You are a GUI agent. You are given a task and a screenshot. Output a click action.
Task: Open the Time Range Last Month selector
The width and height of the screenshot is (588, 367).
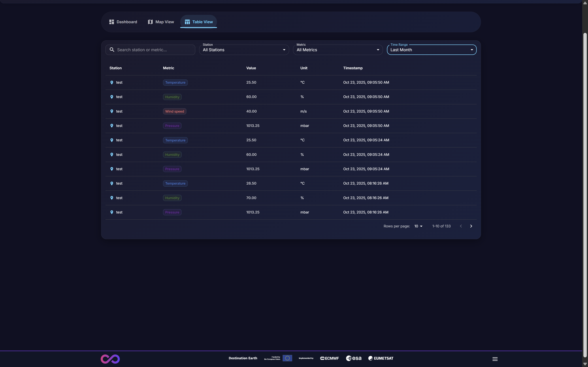(x=432, y=50)
